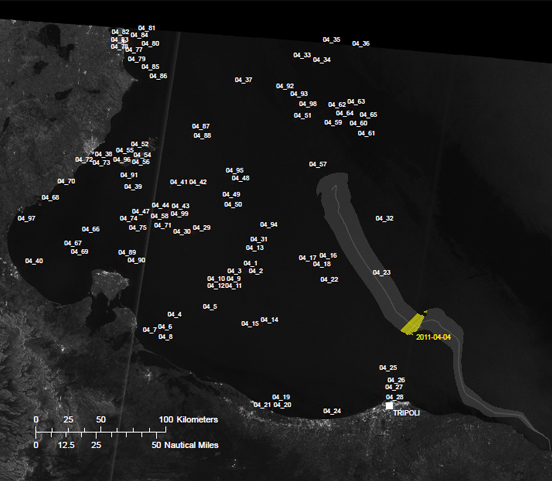The image size is (552, 481).
Task: Click the TRIPOLI city label
Action: point(406,413)
